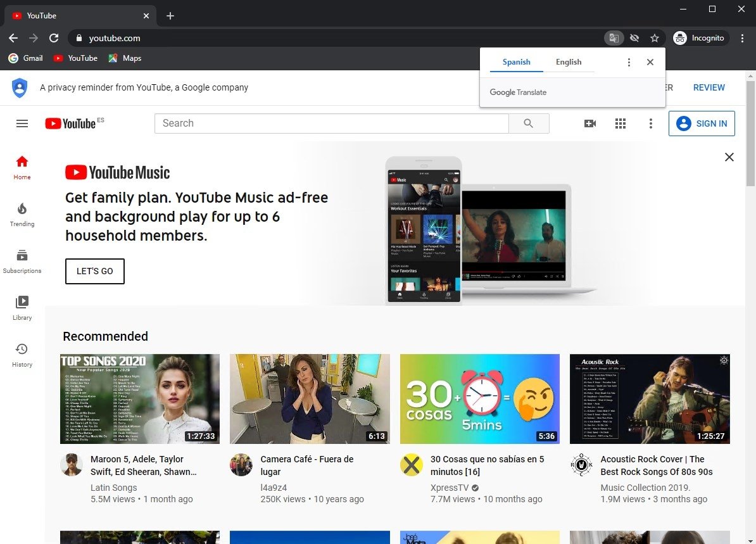Click the browser forward arrow

pos(34,38)
